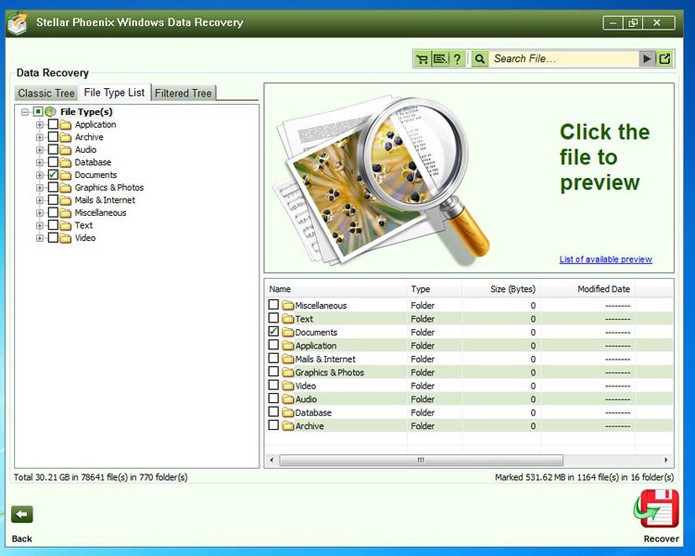The image size is (695, 556).
Task: Click the file list scroll right arrow
Action: (666, 460)
